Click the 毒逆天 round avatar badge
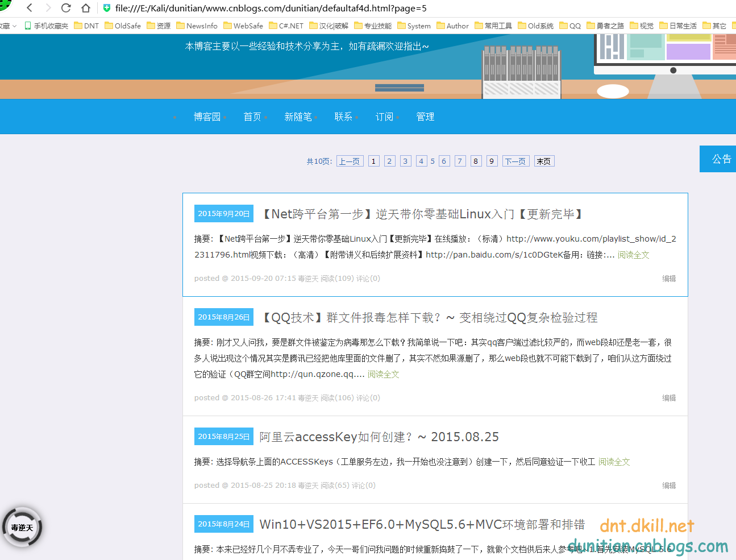The image size is (736, 560). point(22,528)
